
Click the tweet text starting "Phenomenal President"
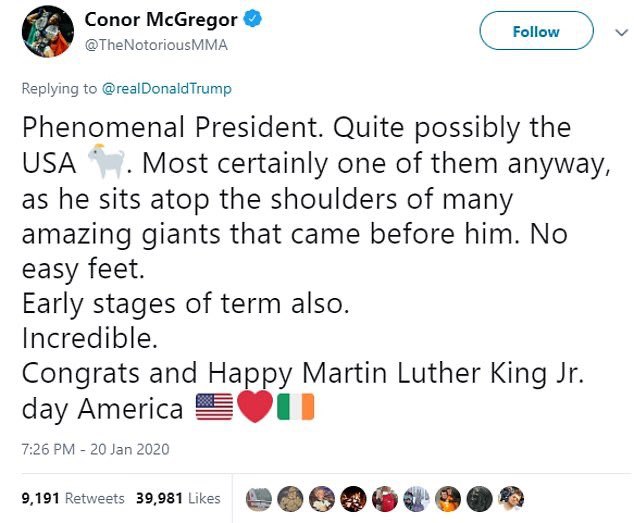pyautogui.click(x=296, y=128)
